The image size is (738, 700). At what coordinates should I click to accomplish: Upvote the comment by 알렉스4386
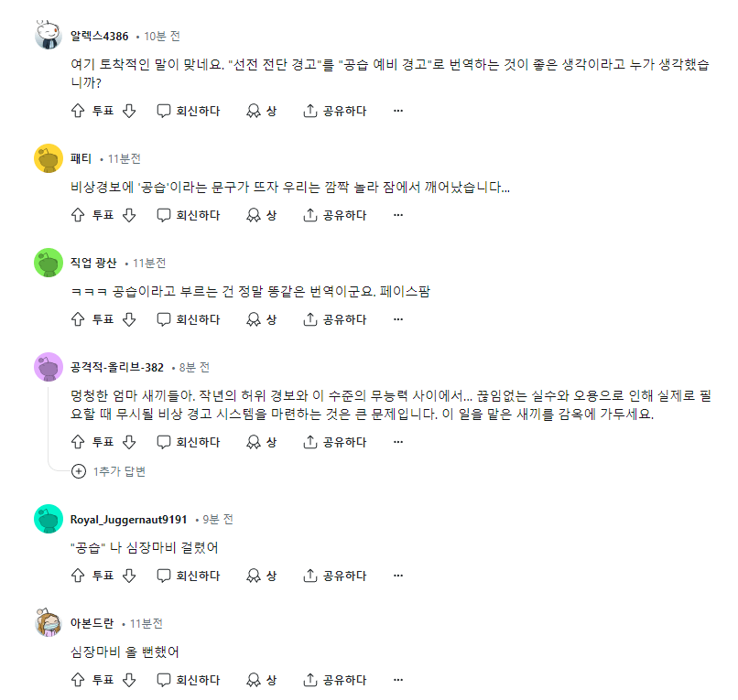pyautogui.click(x=78, y=111)
